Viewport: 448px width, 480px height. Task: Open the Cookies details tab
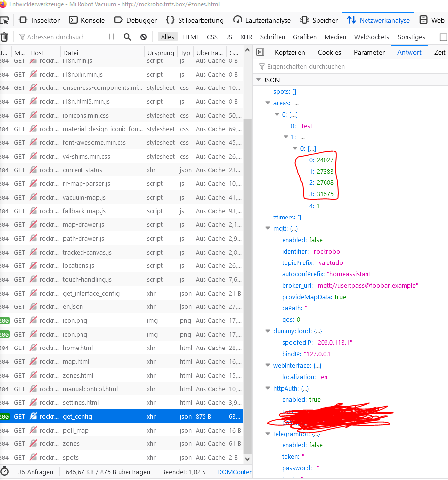329,53
